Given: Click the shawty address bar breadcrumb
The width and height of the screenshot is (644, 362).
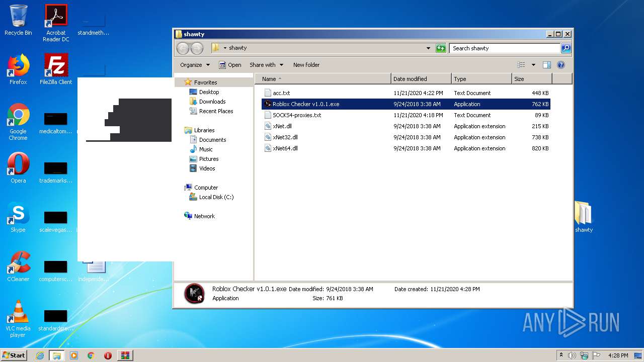Looking at the screenshot, I should [238, 48].
